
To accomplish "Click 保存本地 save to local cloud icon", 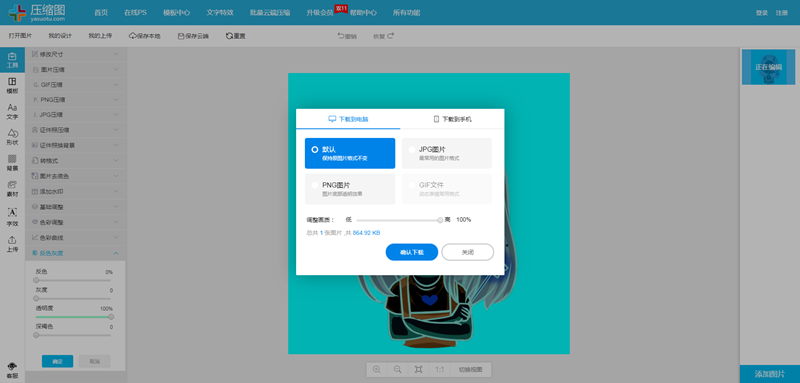I will coord(133,36).
